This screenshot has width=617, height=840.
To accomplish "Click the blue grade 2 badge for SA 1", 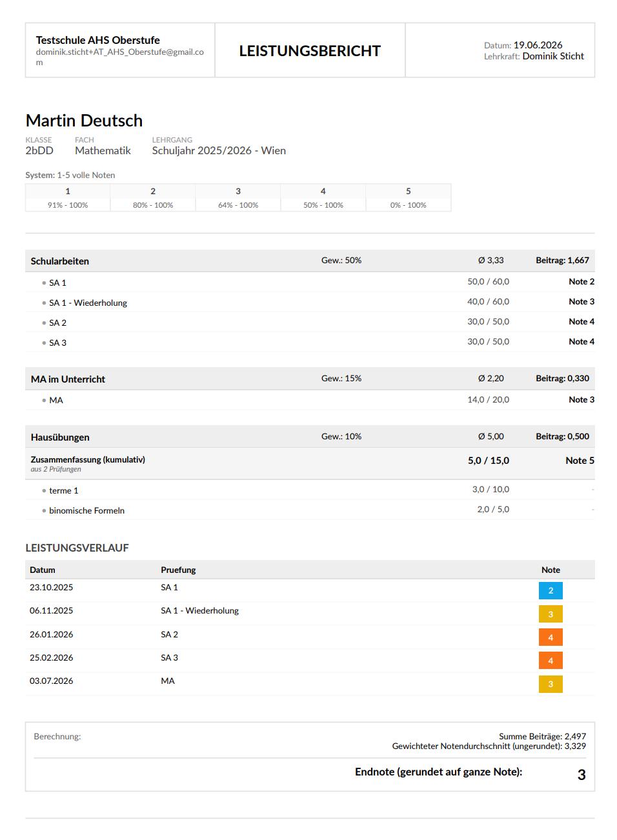I will click(x=551, y=590).
